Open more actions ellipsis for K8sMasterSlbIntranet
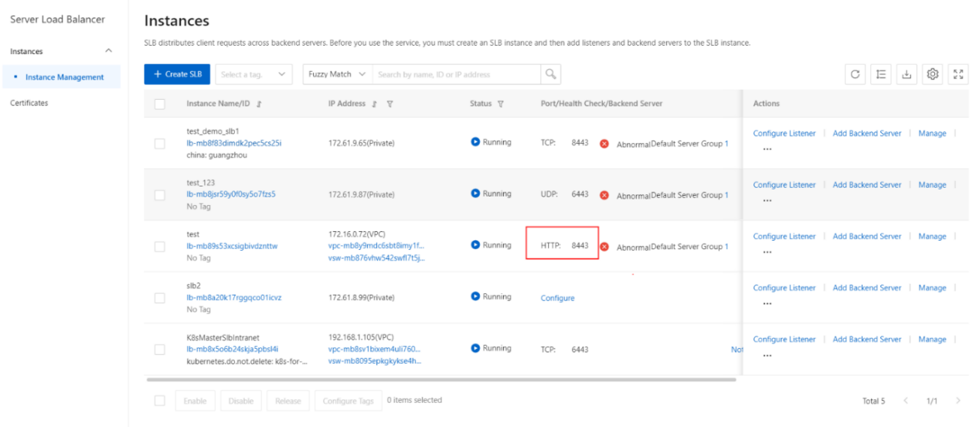980x427 pixels. pos(767,355)
